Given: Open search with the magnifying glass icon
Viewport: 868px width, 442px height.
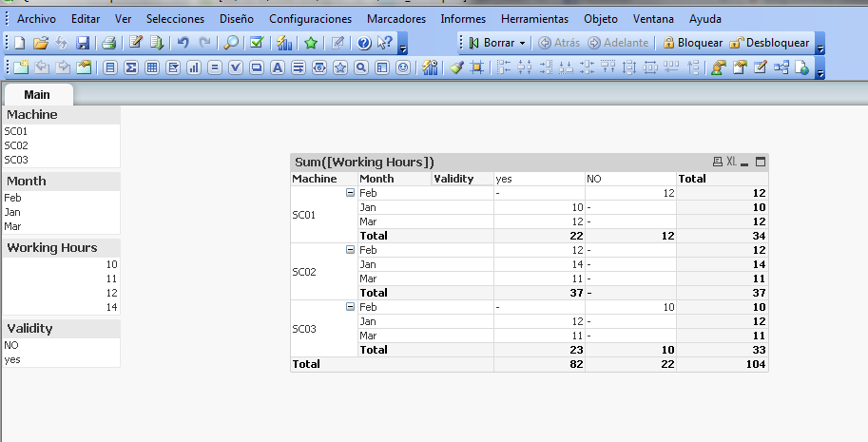Looking at the screenshot, I should point(231,43).
